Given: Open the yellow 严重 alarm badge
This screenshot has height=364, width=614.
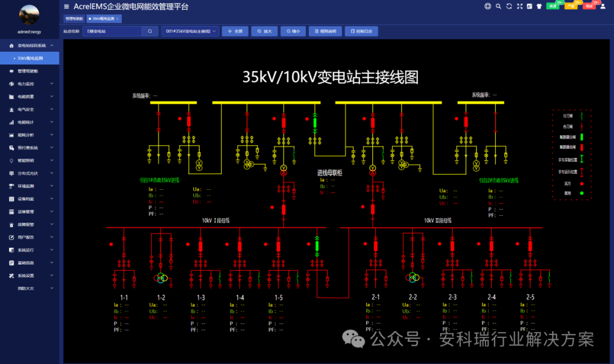Looking at the screenshot, I should point(571,6).
